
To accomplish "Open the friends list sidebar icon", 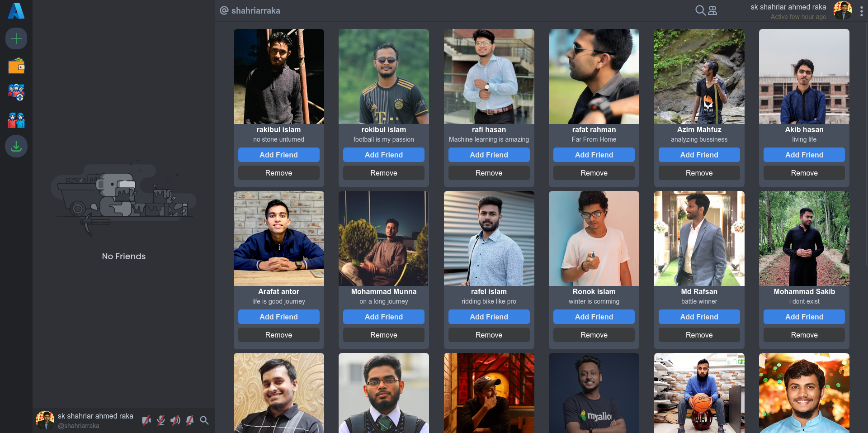I will (16, 120).
